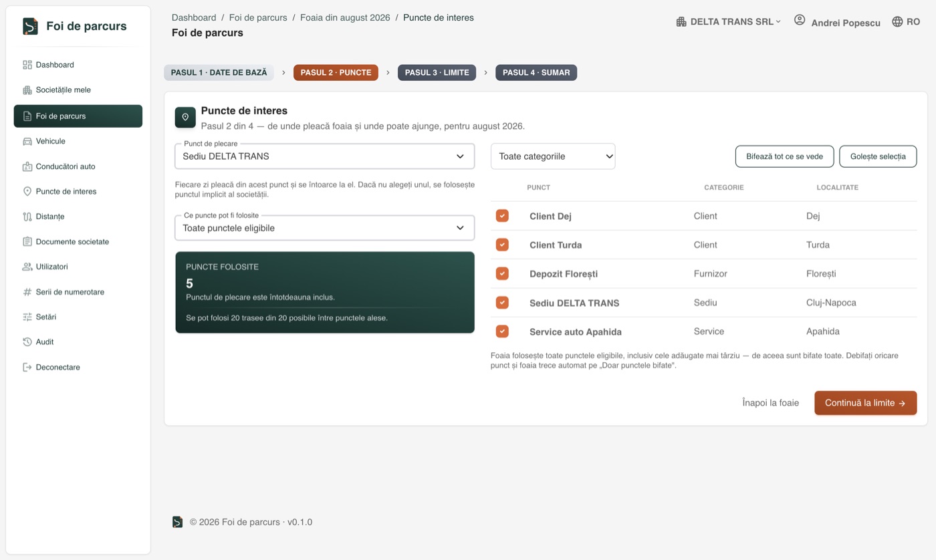Image resolution: width=936 pixels, height=560 pixels.
Task: Click the Cluj-Napoca locality cell
Action: [x=831, y=303]
